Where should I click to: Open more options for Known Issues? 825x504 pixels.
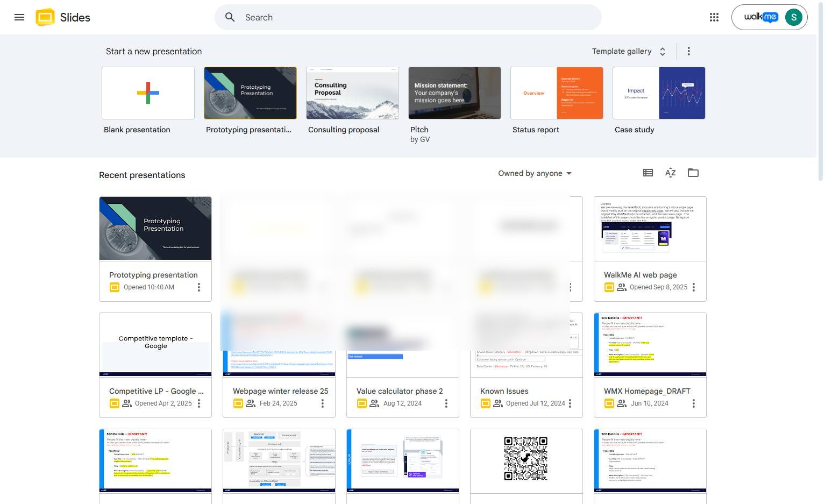pyautogui.click(x=570, y=403)
